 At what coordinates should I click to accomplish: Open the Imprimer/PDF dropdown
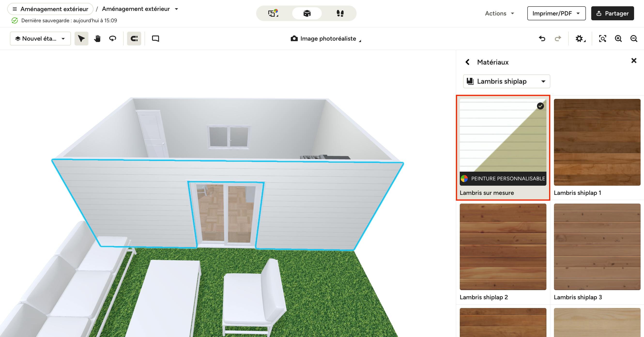(556, 13)
